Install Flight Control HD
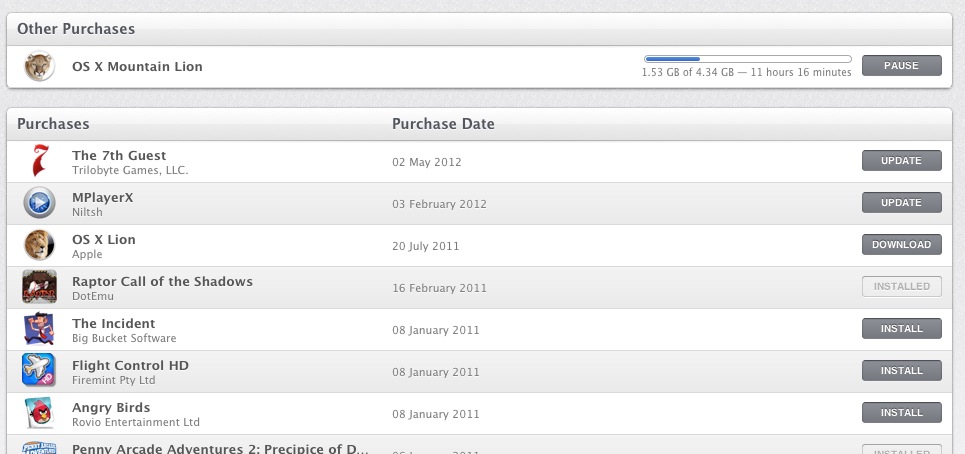Viewport: 965px width, 454px height. [901, 371]
